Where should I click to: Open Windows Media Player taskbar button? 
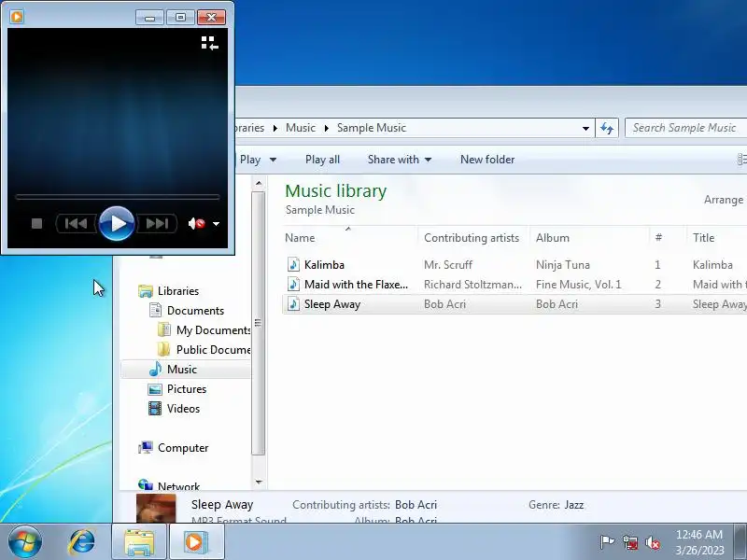[x=196, y=542]
